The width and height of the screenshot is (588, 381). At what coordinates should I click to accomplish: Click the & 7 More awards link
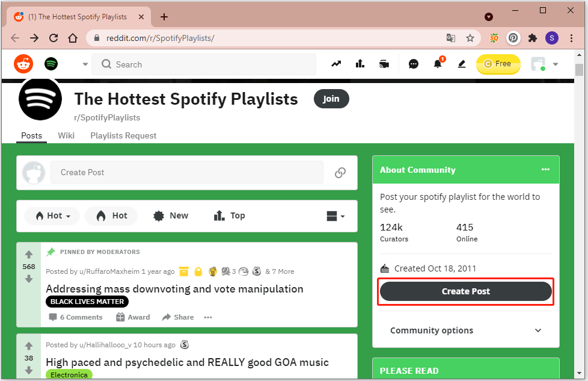tap(280, 271)
